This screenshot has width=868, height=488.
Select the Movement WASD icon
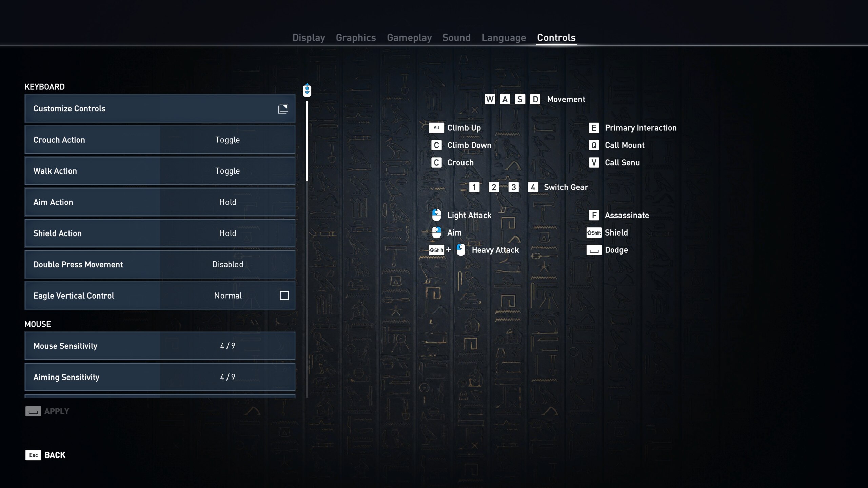[511, 100]
